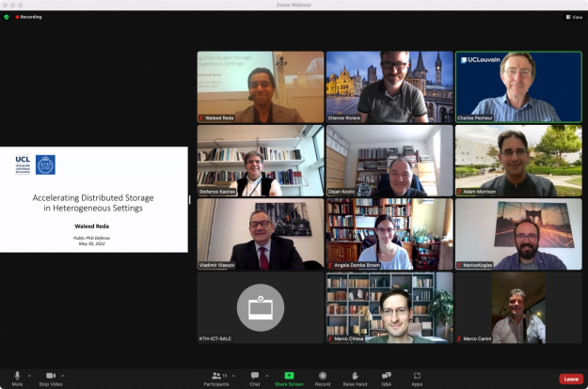The image size is (588, 389).
Task: Stop the video camera
Action: [50, 377]
